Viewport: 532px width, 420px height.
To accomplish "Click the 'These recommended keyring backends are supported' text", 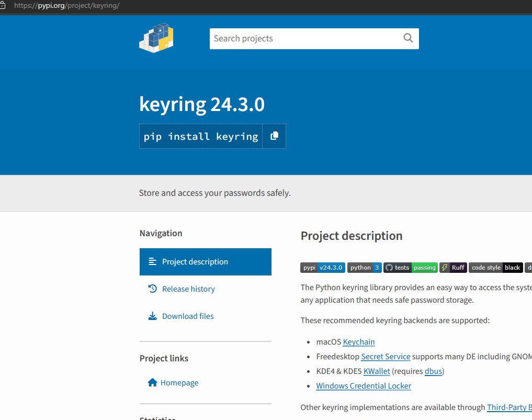I will coord(395,320).
